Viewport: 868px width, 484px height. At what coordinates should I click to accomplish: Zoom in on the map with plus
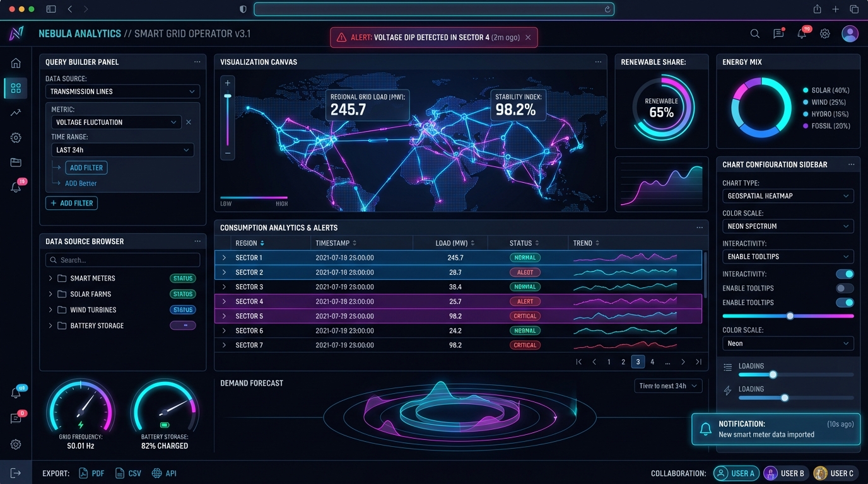(228, 83)
